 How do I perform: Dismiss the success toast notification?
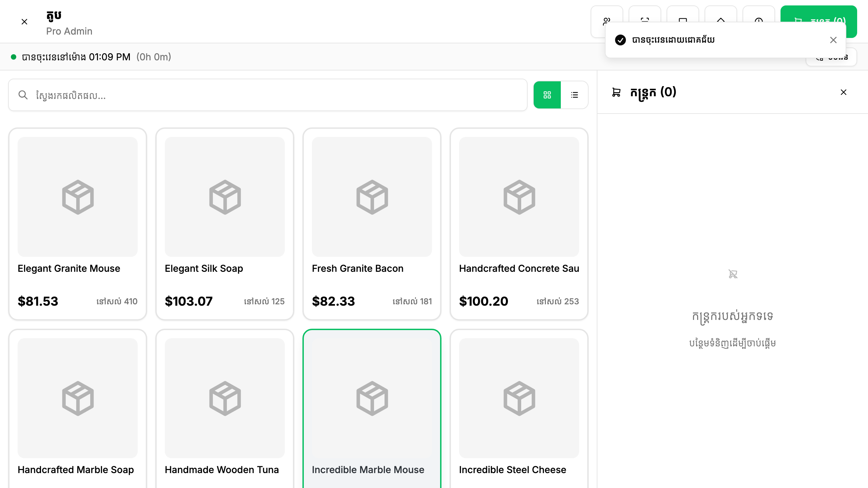(833, 40)
